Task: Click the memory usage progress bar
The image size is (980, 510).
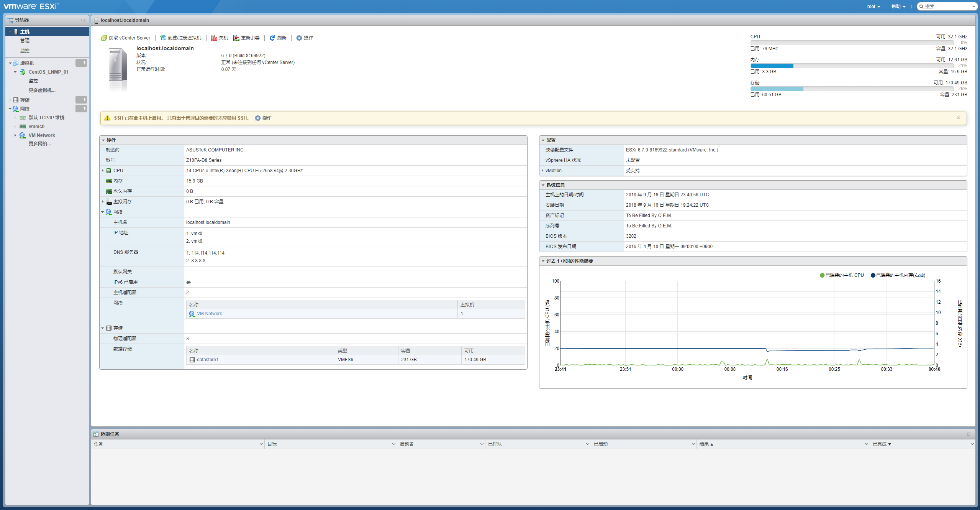Action: click(x=851, y=66)
